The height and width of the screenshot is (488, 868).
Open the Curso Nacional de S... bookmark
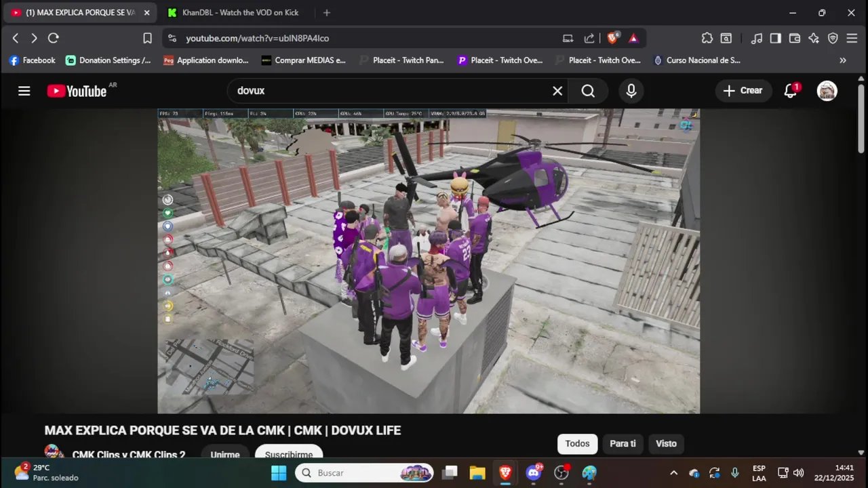[696, 60]
